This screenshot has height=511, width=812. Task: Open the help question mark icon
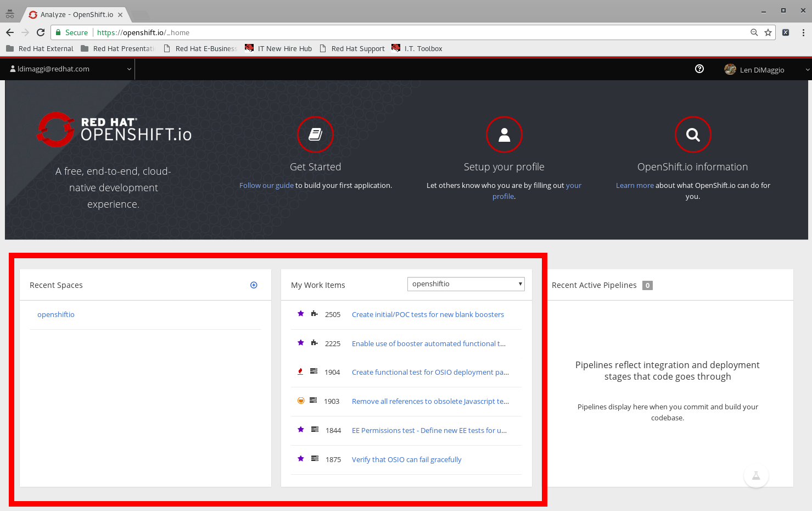tap(699, 69)
